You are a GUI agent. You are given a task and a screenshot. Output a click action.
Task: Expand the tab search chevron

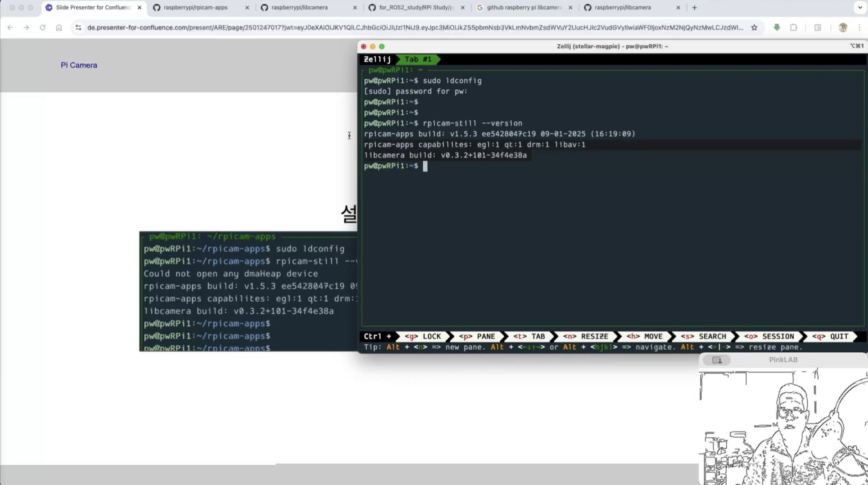click(860, 8)
